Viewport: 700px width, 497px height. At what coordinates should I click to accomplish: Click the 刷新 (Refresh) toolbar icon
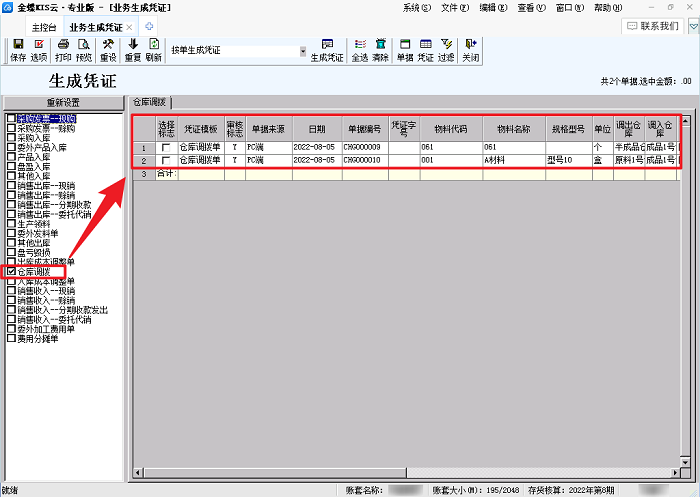coord(153,50)
